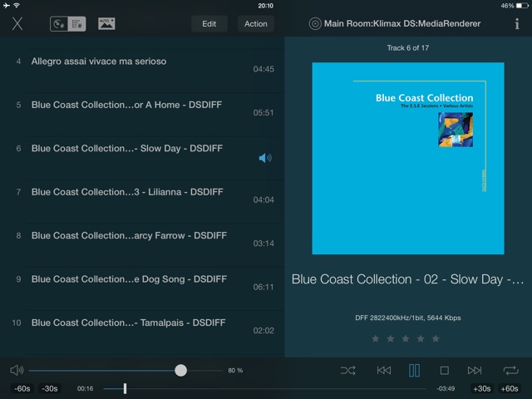Screen dimensions: 532x399
Task: Skip to next track
Action: point(475,370)
